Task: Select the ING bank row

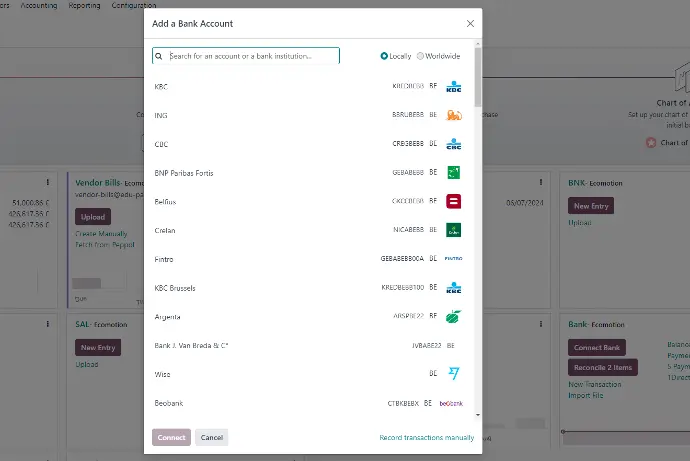Action: coord(308,115)
